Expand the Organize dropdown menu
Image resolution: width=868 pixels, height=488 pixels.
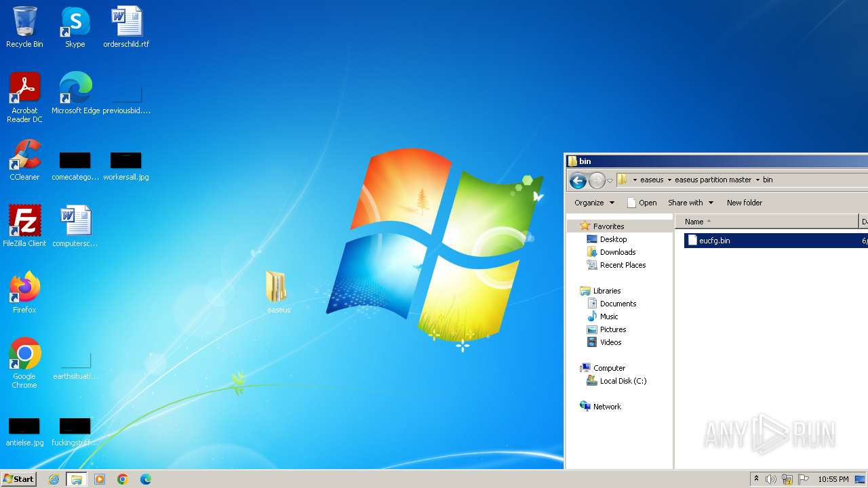coord(594,203)
